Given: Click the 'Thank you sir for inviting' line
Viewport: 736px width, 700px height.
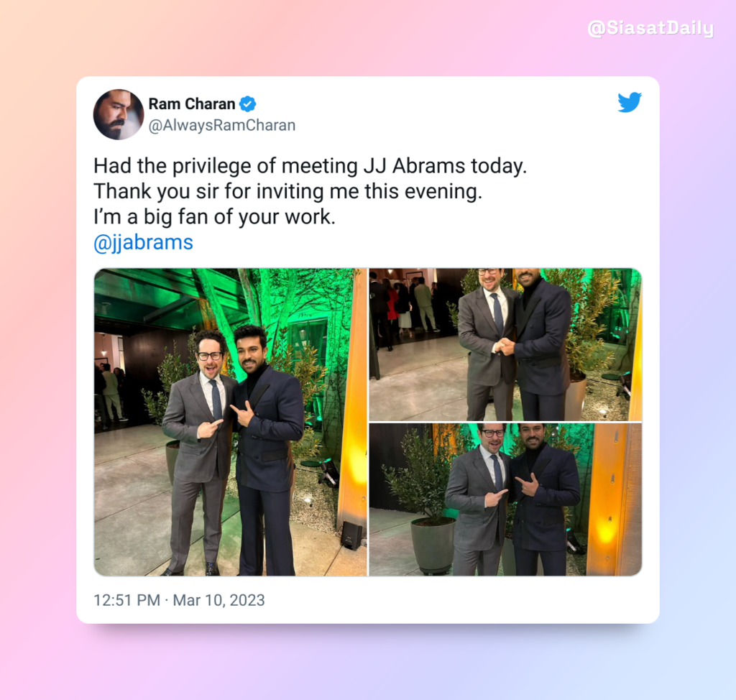Looking at the screenshot, I should [287, 191].
